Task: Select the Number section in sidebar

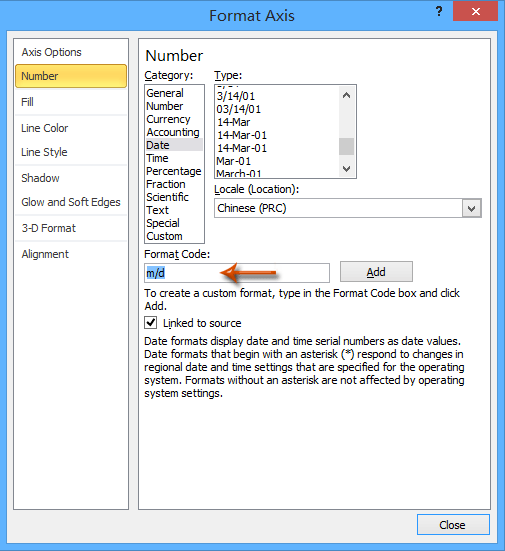Action: 71,76
